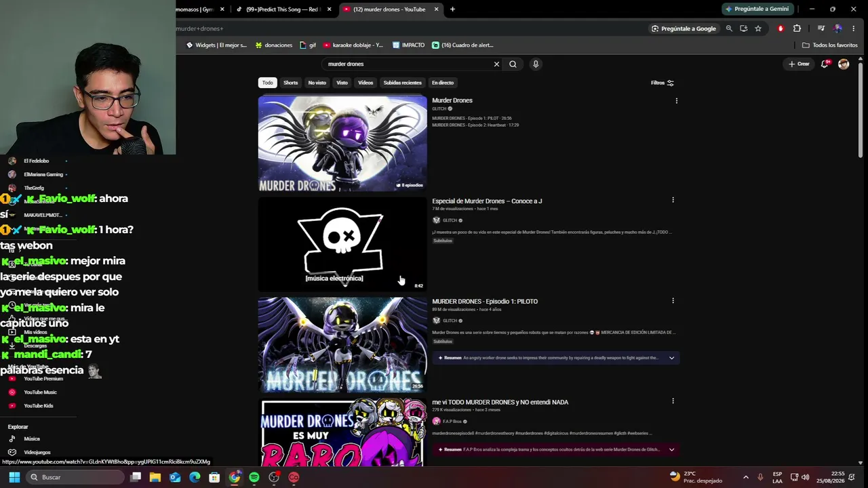Start voice search with the microphone icon
The image size is (868, 488).
tap(536, 64)
